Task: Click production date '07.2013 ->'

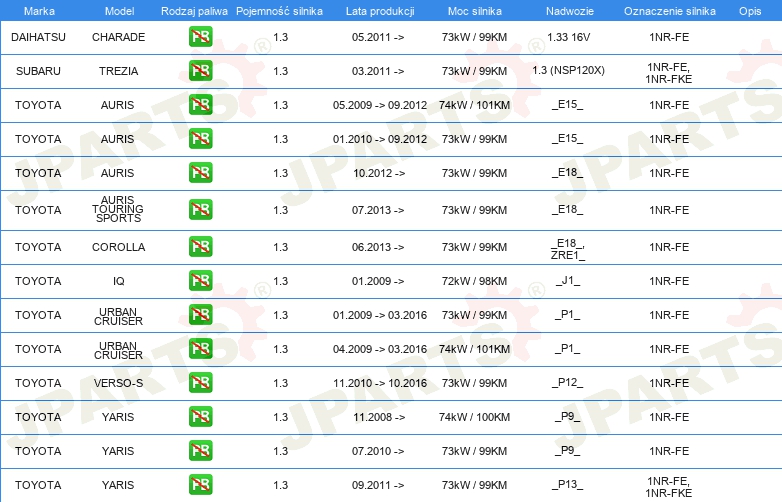Action: (378, 210)
